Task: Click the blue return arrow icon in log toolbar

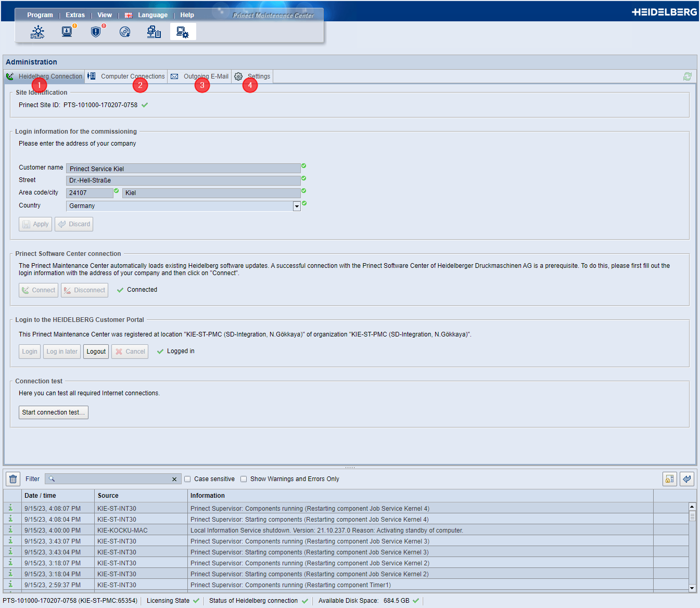Action: tap(686, 479)
